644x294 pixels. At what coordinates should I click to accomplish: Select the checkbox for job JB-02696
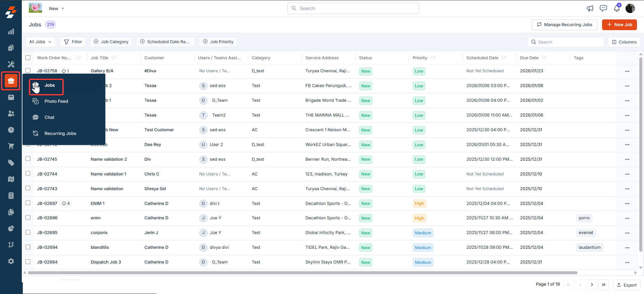(28, 218)
